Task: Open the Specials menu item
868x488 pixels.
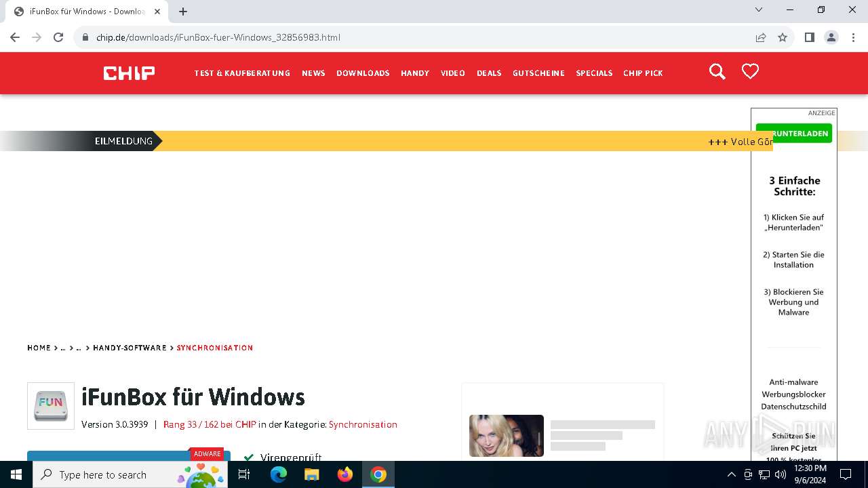Action: click(x=594, y=73)
